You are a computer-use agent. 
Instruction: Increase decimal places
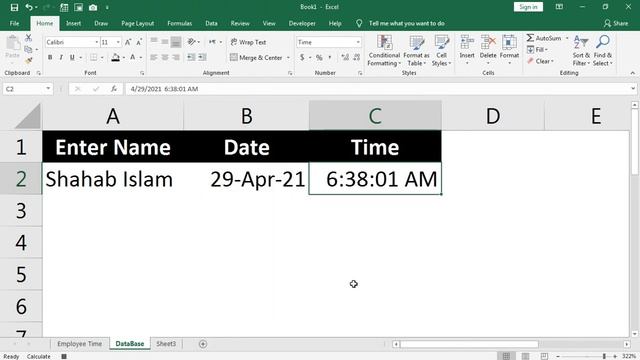[345, 58]
